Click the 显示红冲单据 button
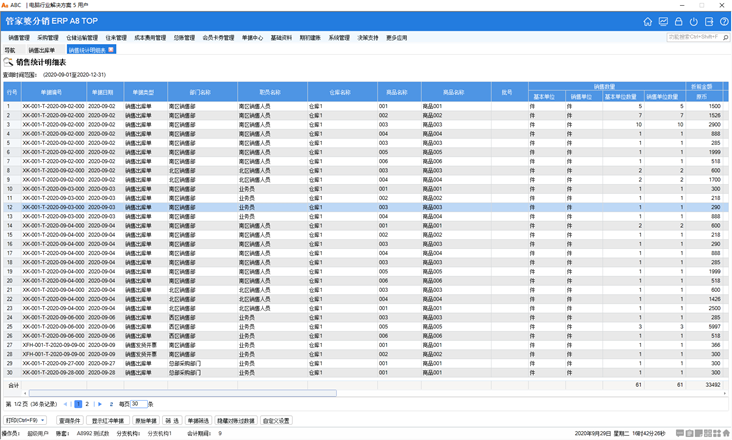The height and width of the screenshot is (440, 732). tap(108, 421)
